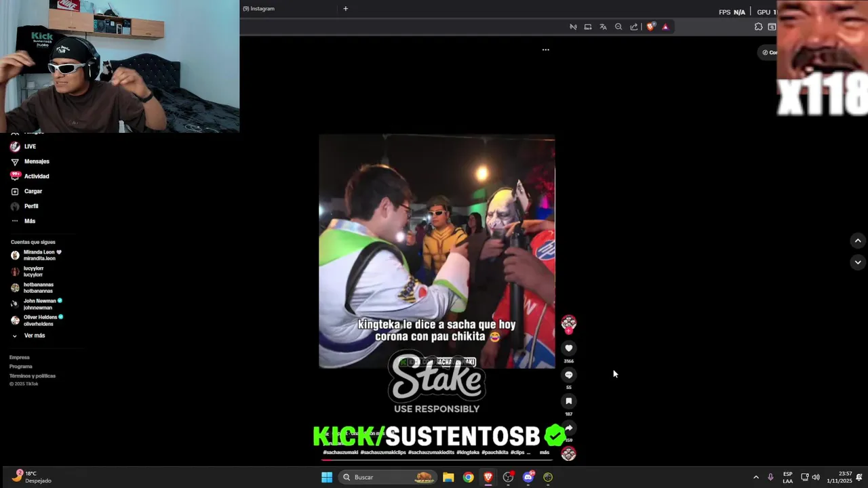Click taskbar Buscar search box
The width and height of the screenshot is (868, 488).
(387, 477)
